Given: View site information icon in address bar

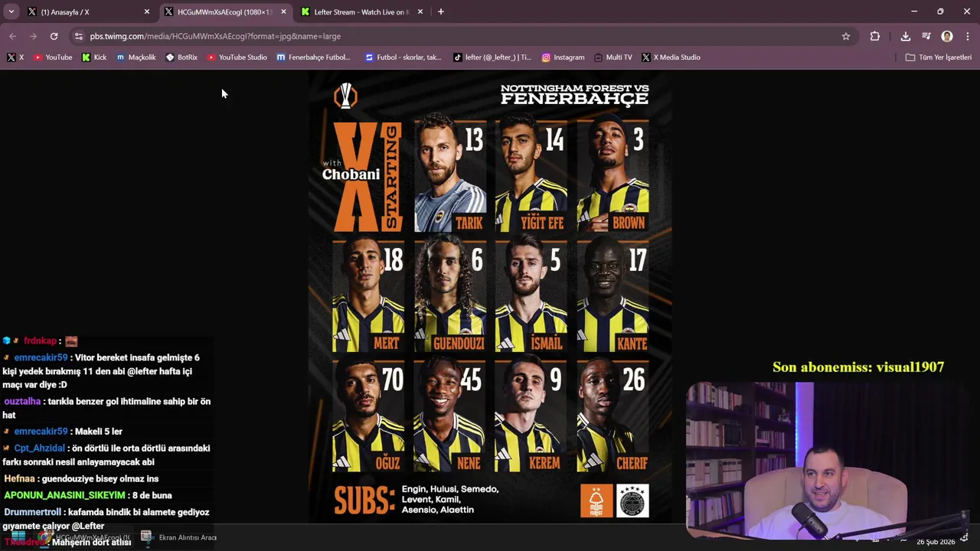Looking at the screenshot, I should pos(78,36).
